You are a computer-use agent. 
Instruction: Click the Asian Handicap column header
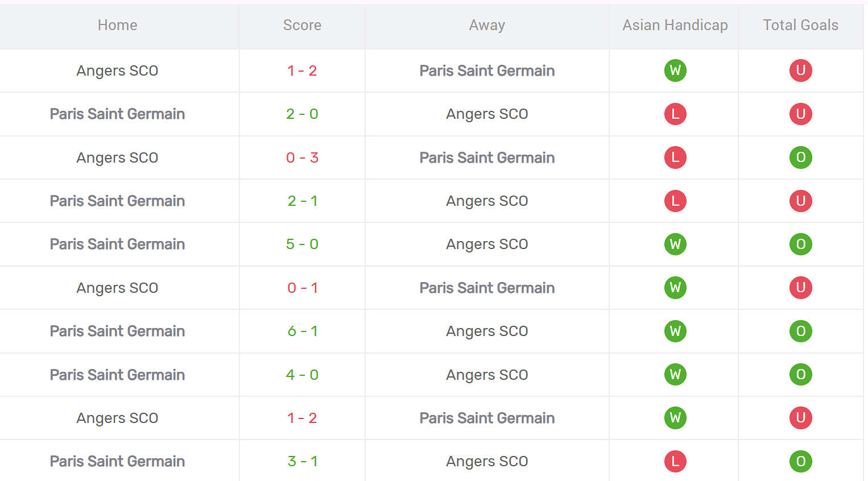pos(675,25)
